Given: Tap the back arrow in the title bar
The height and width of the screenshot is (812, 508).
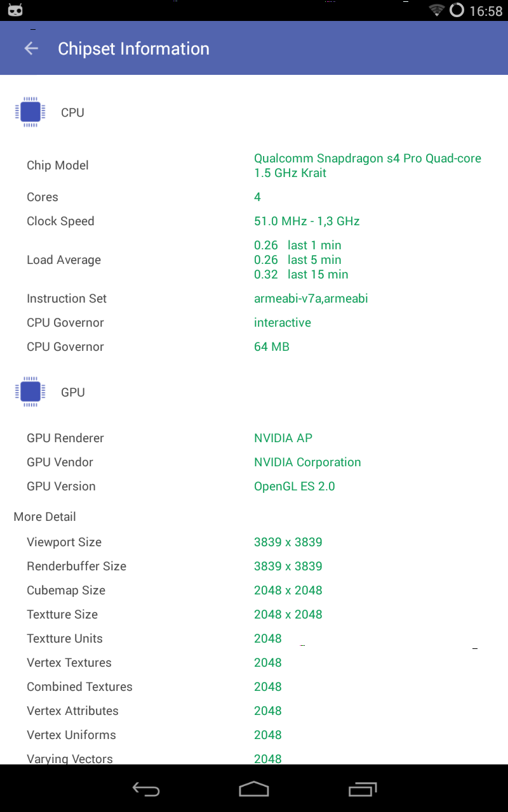Looking at the screenshot, I should click(31, 48).
